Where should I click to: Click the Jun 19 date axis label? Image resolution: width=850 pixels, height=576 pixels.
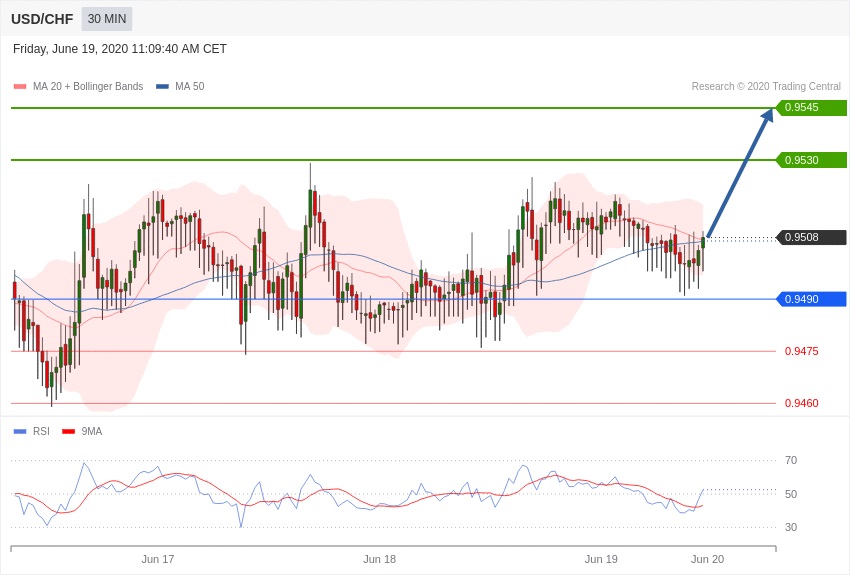(601, 559)
